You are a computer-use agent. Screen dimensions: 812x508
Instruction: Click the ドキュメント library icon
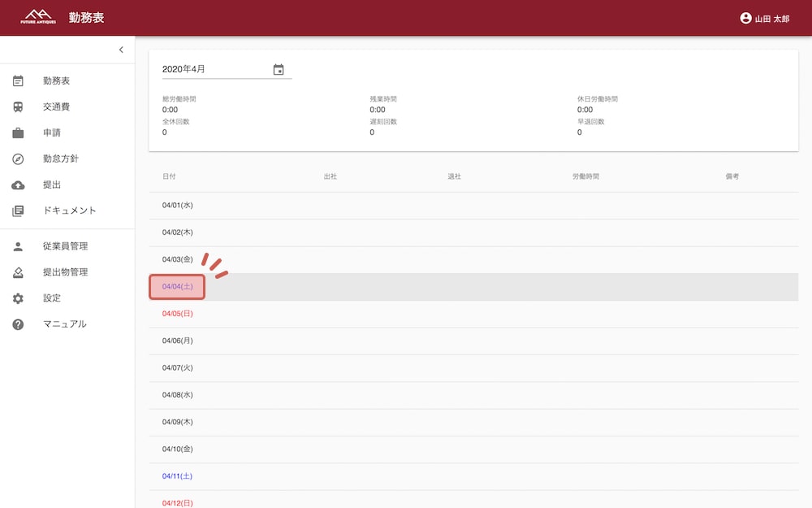coord(18,211)
